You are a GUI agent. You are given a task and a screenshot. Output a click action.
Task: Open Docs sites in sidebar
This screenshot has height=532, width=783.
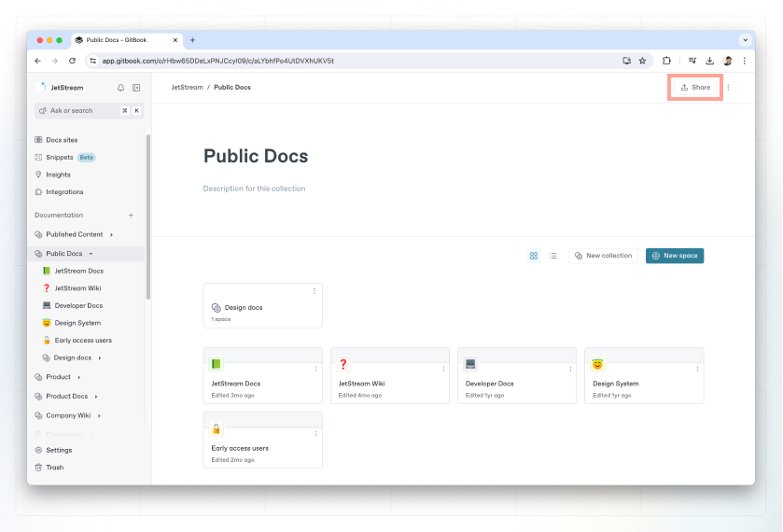coord(62,140)
